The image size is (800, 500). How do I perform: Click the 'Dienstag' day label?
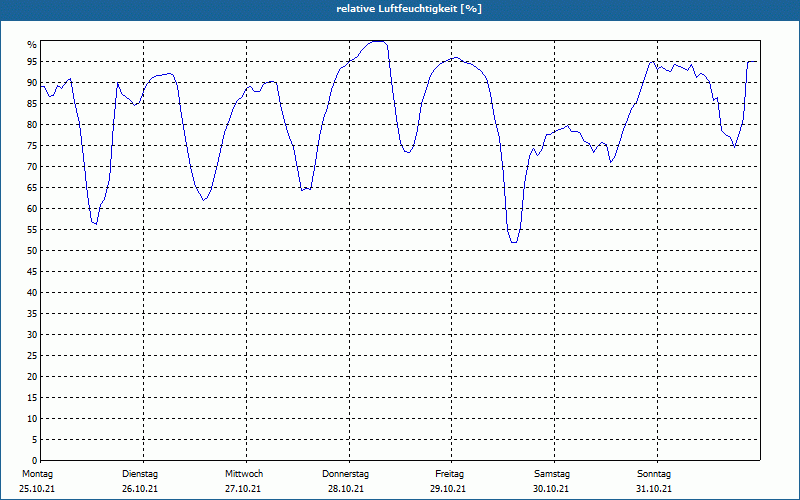tap(140, 474)
